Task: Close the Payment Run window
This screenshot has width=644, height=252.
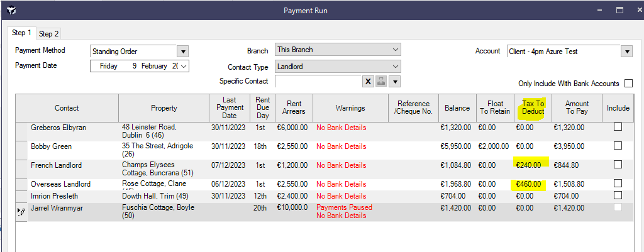Action: point(639,11)
